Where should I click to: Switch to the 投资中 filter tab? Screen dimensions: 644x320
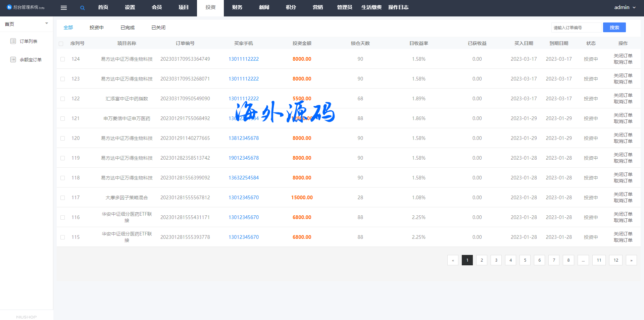(96, 28)
